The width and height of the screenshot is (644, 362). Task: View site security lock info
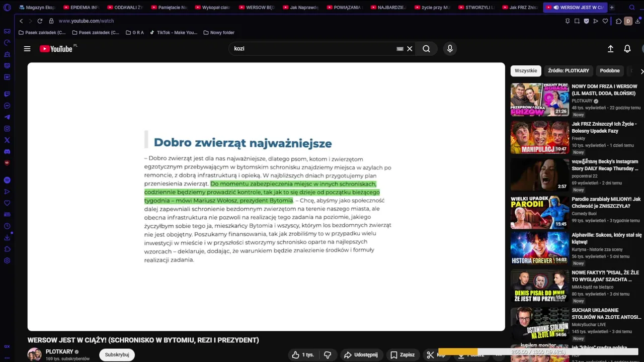point(51,21)
